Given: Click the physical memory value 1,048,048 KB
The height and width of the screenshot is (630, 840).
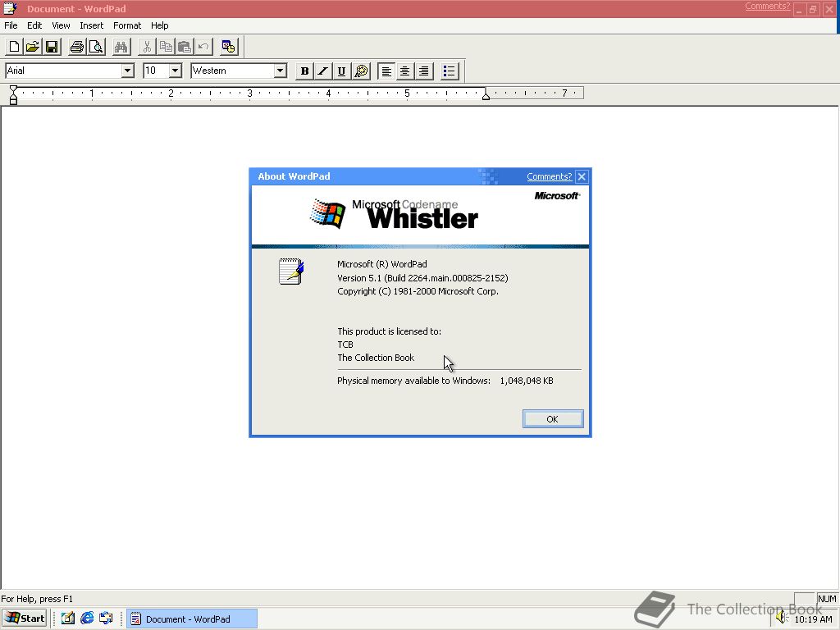Looking at the screenshot, I should (527, 381).
